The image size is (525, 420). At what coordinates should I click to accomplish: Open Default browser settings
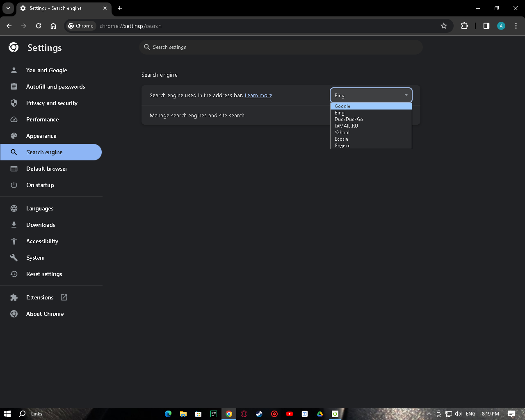point(51,169)
